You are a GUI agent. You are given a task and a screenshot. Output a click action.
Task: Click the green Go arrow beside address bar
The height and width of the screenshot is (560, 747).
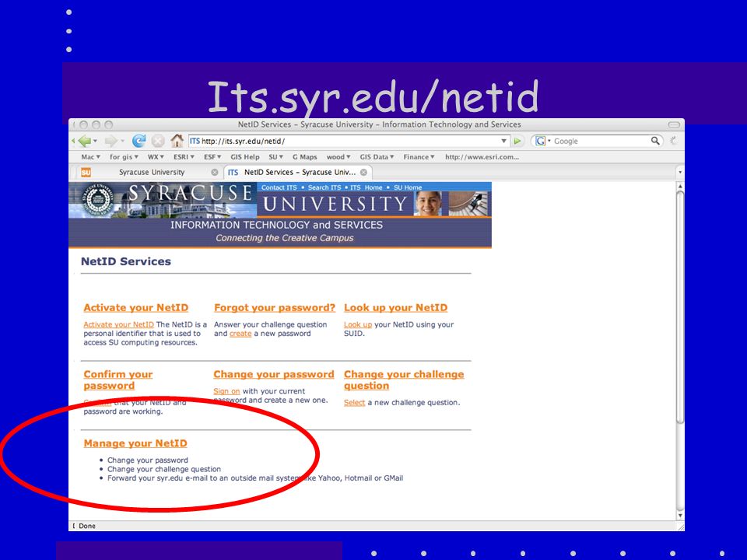[x=517, y=141]
